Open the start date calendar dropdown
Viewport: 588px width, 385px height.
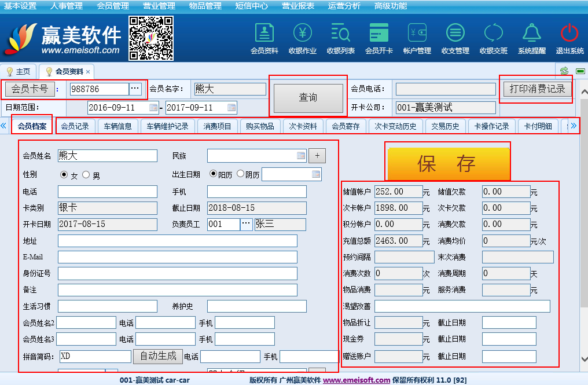tap(153, 107)
